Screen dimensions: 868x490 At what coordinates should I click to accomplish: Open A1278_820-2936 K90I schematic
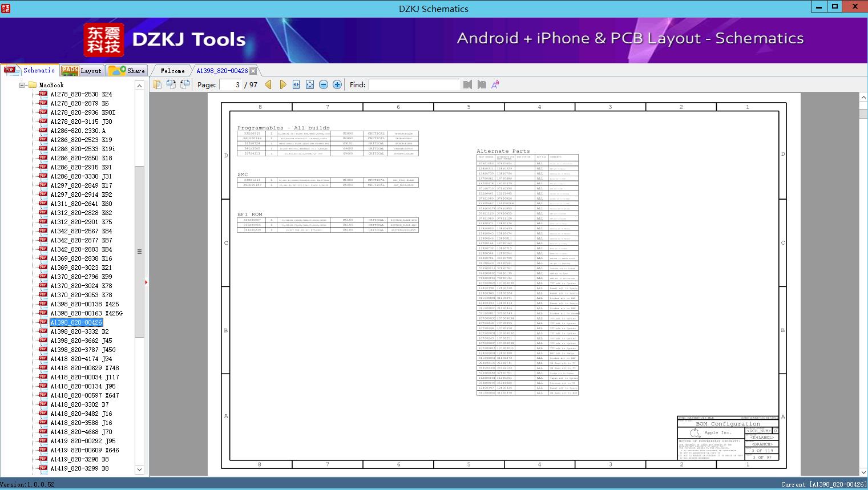click(83, 112)
